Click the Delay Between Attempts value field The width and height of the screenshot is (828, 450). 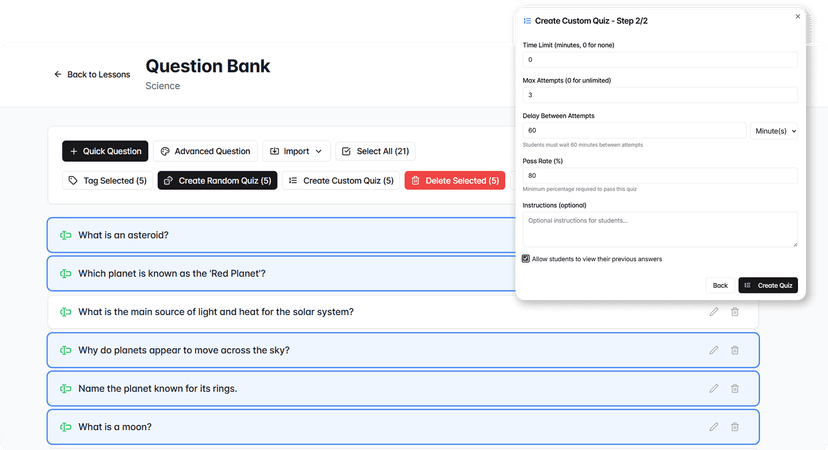635,130
